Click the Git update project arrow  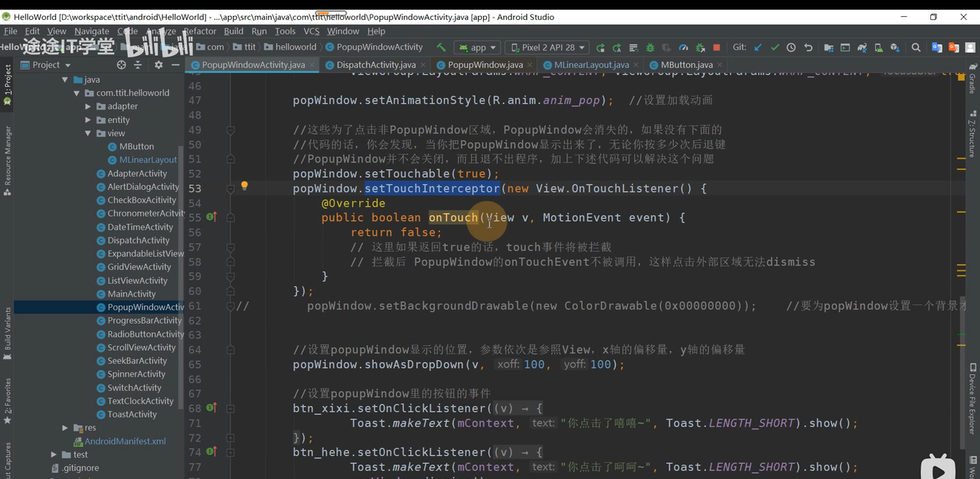758,47
